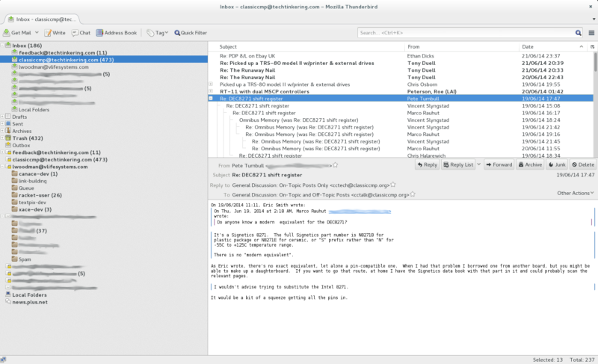Collapse the DEC8271 shift register thread

211,99
